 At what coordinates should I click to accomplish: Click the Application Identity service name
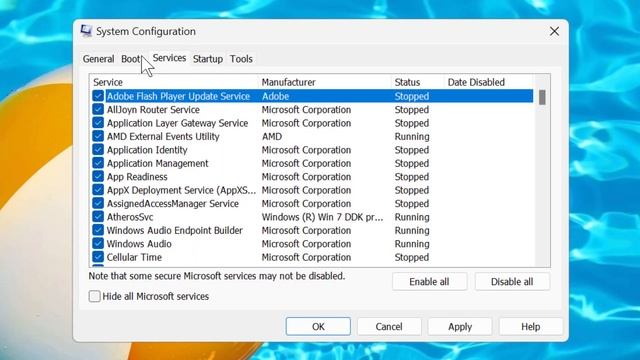tap(147, 150)
